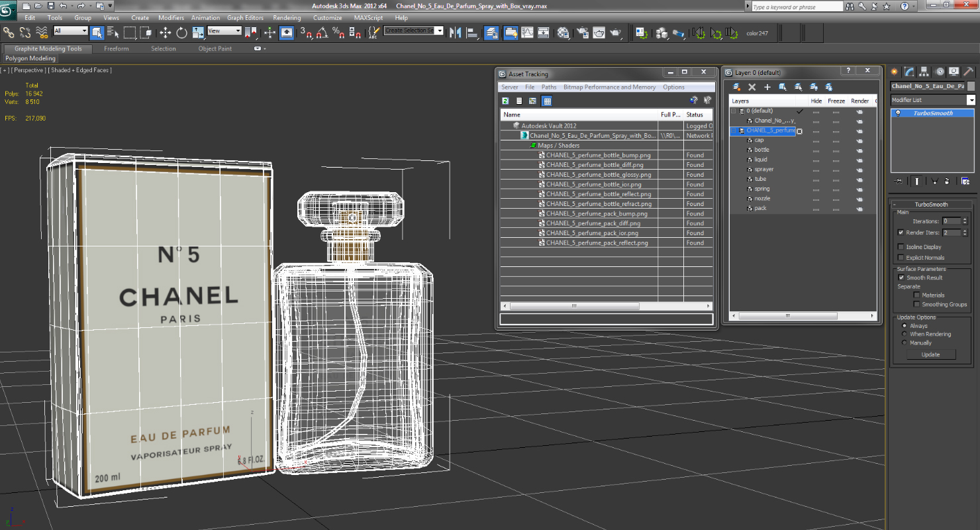The width and height of the screenshot is (980, 530).
Task: Open the Utilities hammer panel tab
Action: [x=968, y=72]
